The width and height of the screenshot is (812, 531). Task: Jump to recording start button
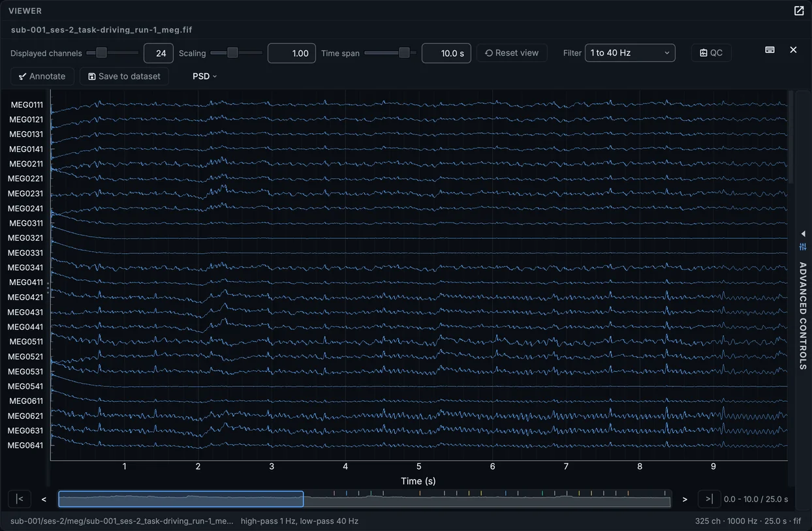coord(20,499)
